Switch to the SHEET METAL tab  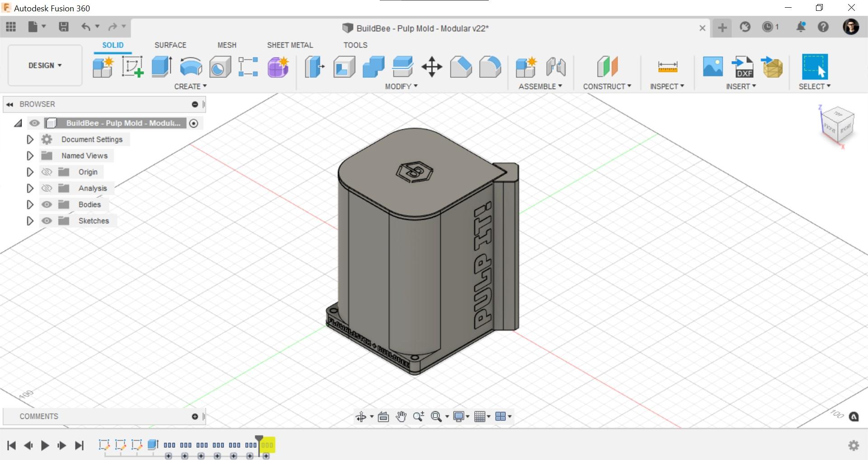click(290, 45)
